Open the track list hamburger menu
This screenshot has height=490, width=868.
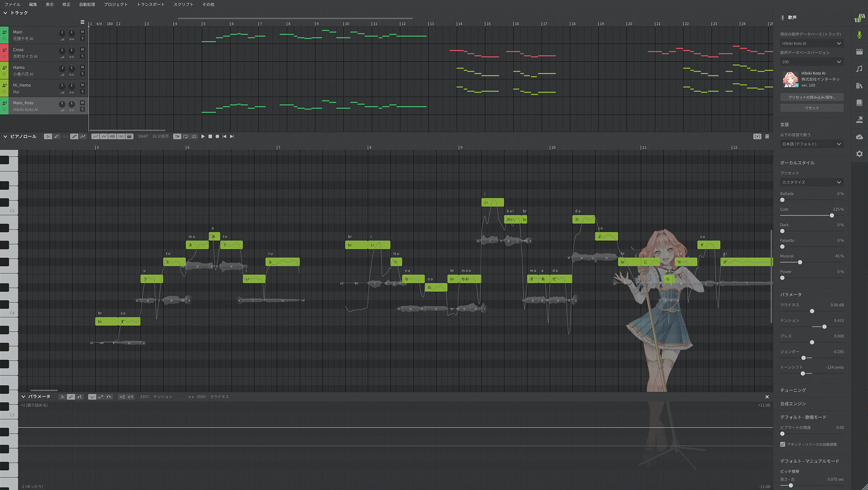82,22
